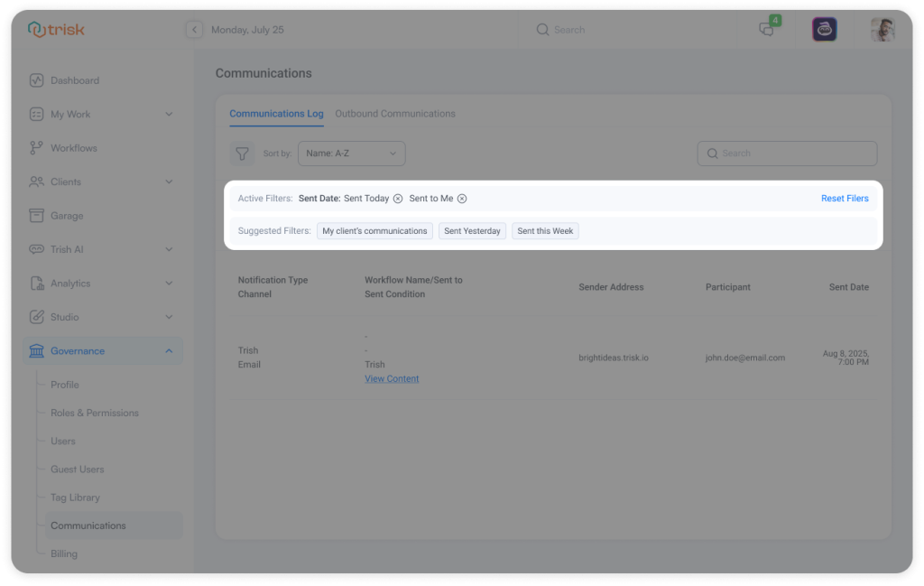Go to Garage in the sidebar
The height and width of the screenshot is (586, 924).
pyautogui.click(x=67, y=216)
